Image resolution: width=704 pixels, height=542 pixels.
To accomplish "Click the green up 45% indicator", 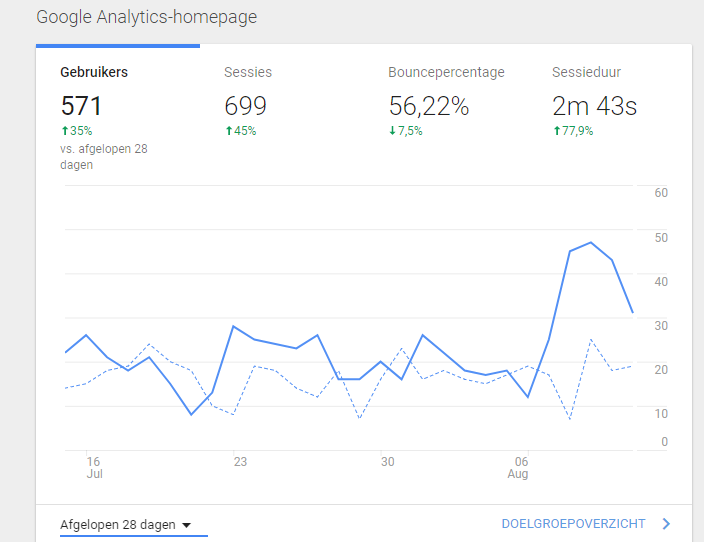I will (x=241, y=131).
